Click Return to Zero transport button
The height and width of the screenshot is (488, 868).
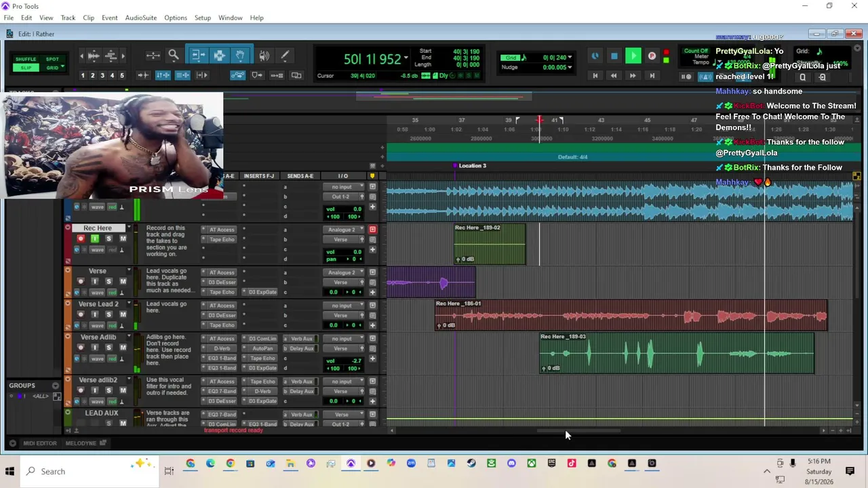point(595,76)
